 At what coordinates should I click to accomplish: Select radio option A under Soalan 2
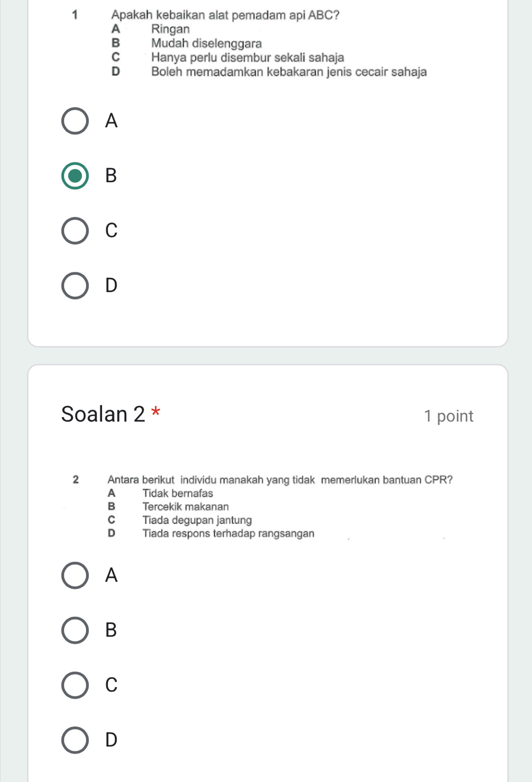(x=75, y=575)
